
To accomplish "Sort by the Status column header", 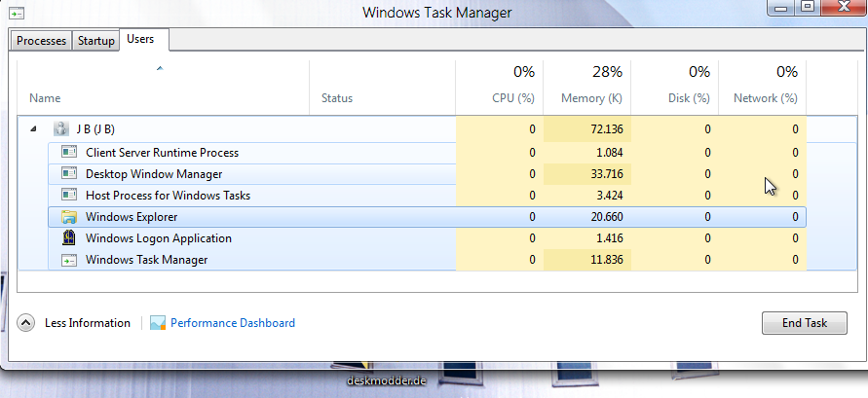I will tap(382, 88).
